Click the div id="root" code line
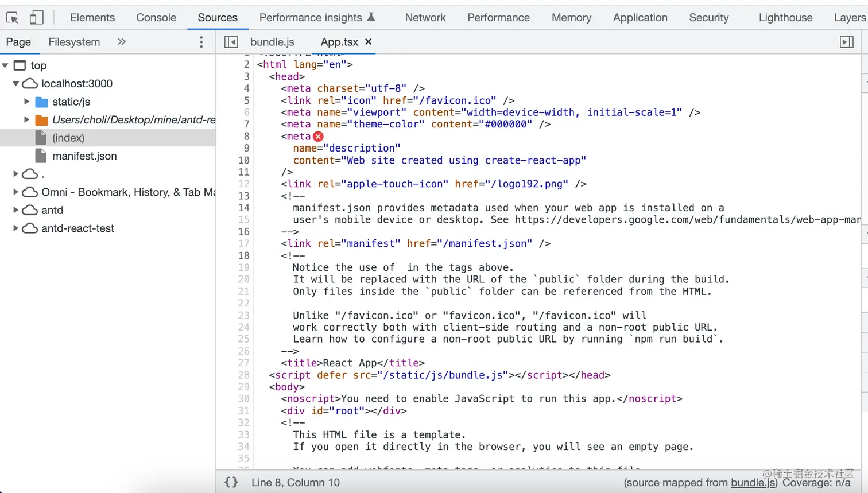 tap(344, 411)
